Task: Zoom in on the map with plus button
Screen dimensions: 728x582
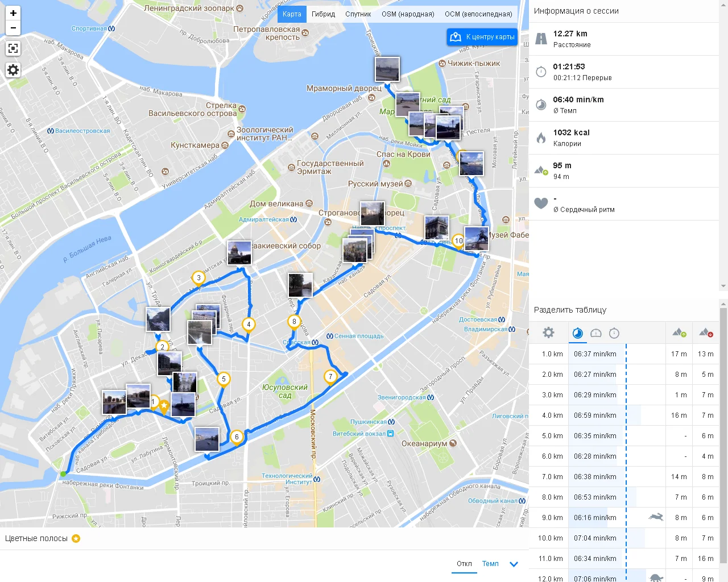Action: (13, 13)
